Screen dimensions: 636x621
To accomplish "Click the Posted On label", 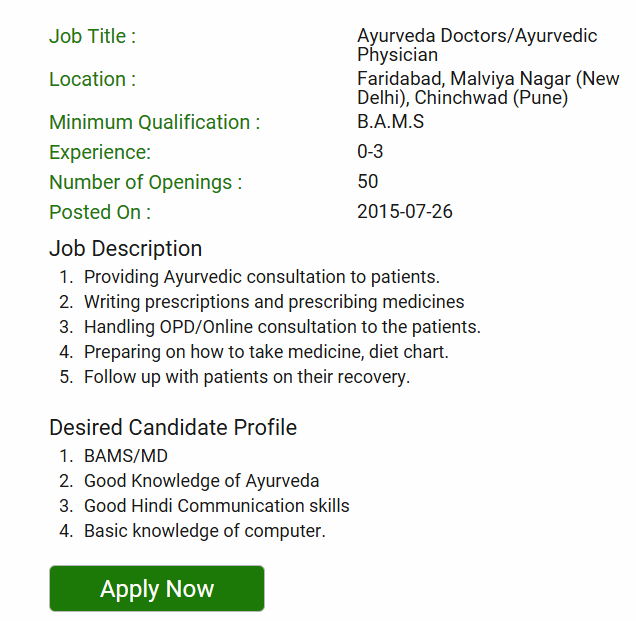I will (x=100, y=212).
